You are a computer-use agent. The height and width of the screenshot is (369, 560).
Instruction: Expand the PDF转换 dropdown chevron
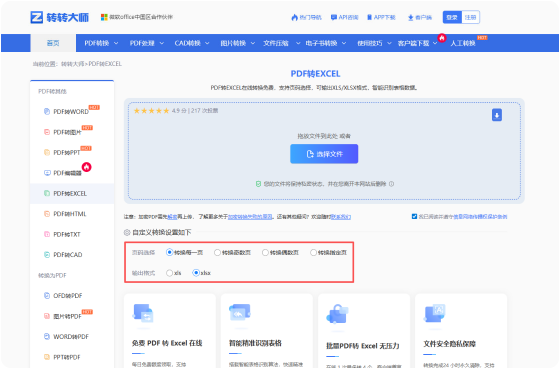116,43
